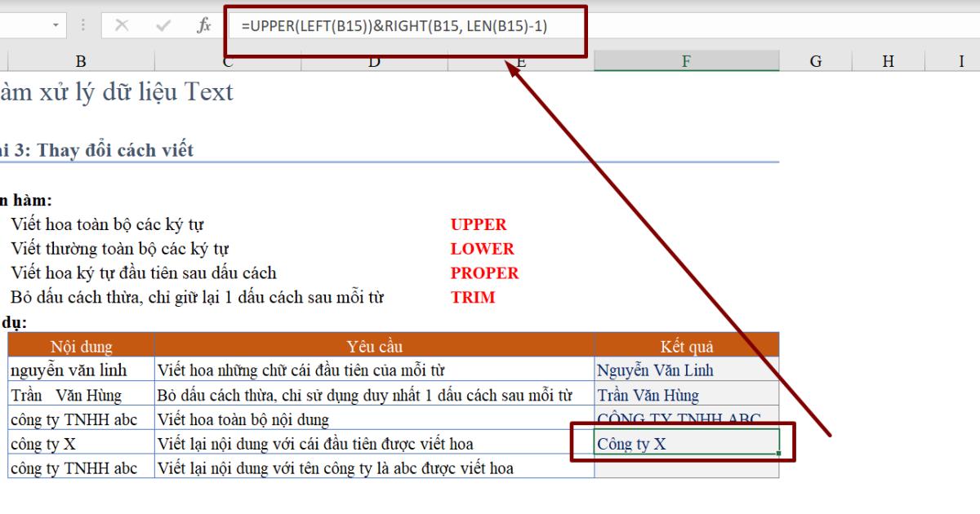Select column G header
This screenshot has width=980, height=514.
click(x=814, y=60)
